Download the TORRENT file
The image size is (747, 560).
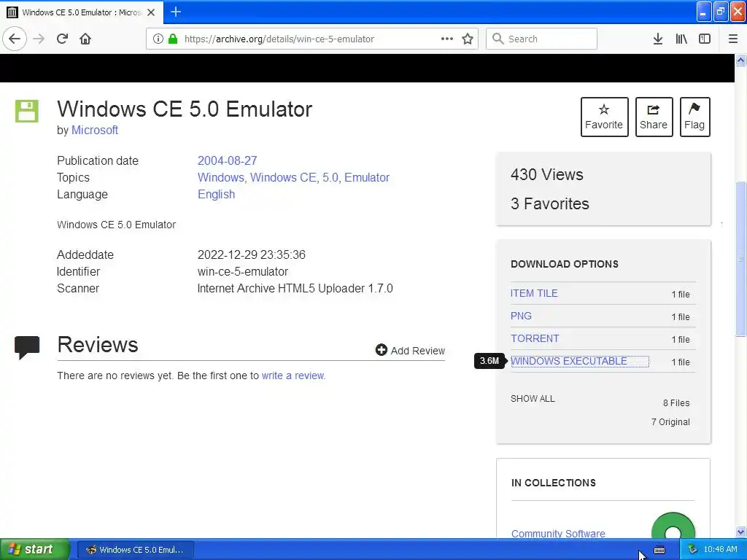coord(535,338)
